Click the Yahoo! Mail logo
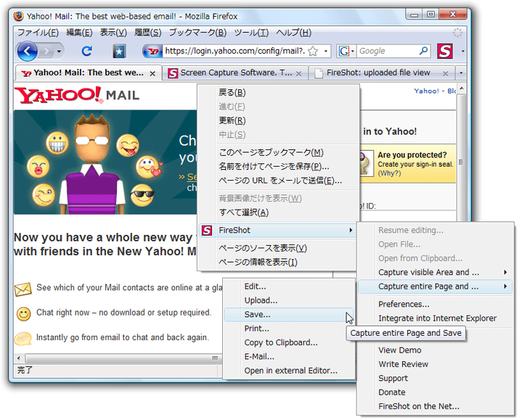Screen dimensions: 519x420 point(76,95)
